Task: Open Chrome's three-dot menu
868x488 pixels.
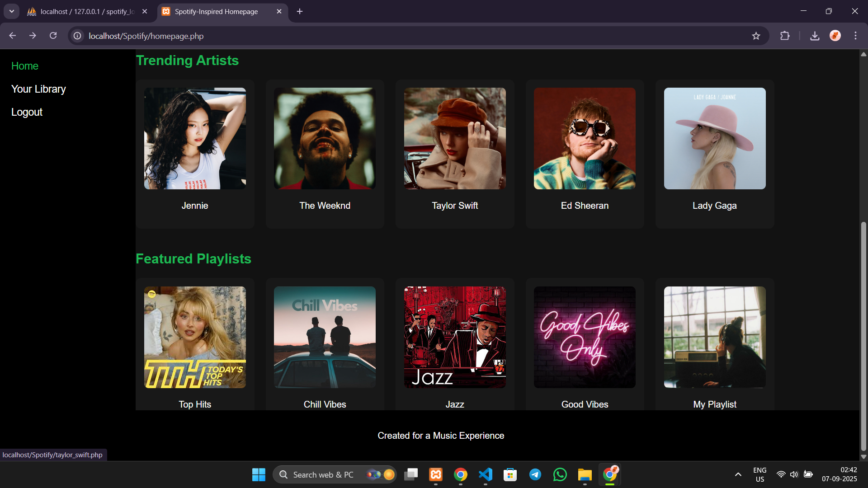Action: [x=855, y=36]
